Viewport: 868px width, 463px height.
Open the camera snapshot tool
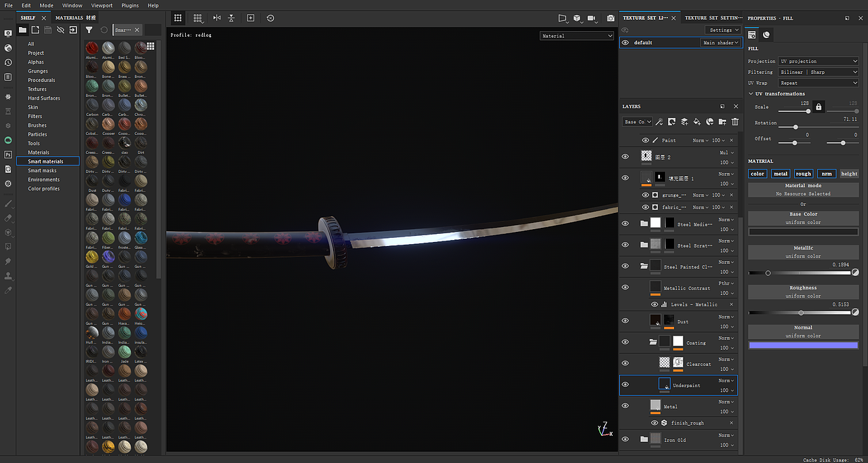tap(610, 19)
